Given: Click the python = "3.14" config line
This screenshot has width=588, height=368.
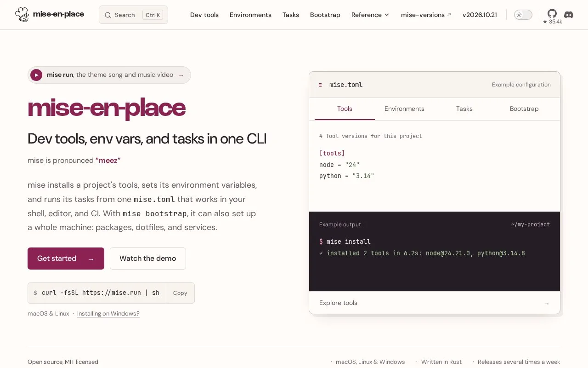Looking at the screenshot, I should pos(347,176).
